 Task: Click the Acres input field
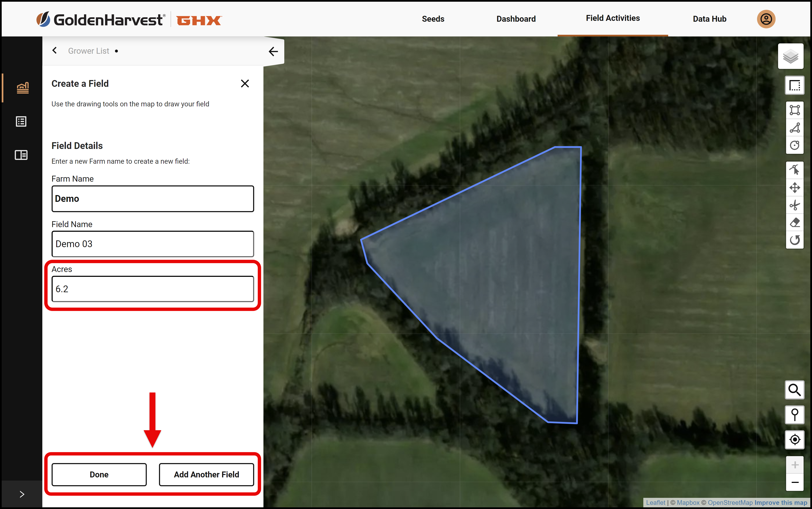pyautogui.click(x=153, y=289)
